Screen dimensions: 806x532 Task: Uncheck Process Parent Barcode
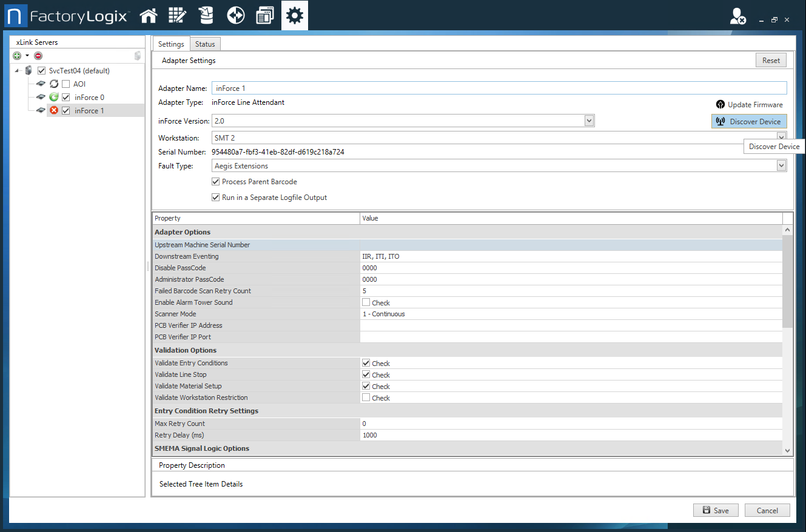(216, 181)
